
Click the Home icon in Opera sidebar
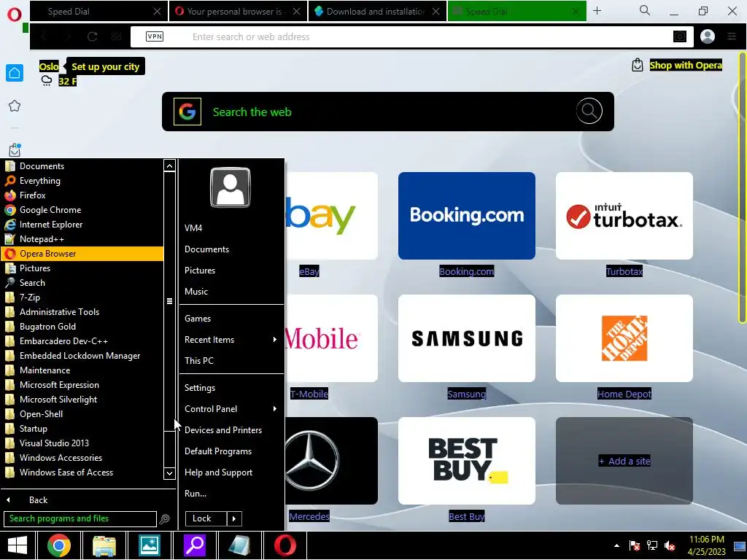coord(15,73)
